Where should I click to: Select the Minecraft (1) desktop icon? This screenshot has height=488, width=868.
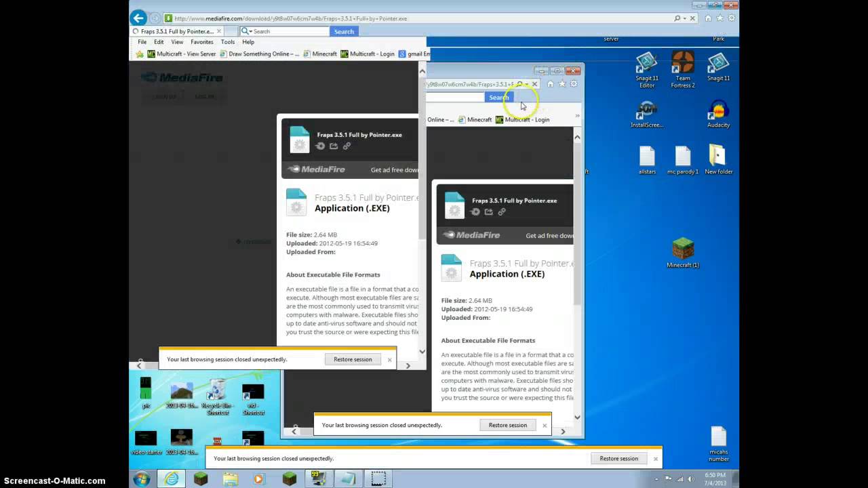click(682, 253)
